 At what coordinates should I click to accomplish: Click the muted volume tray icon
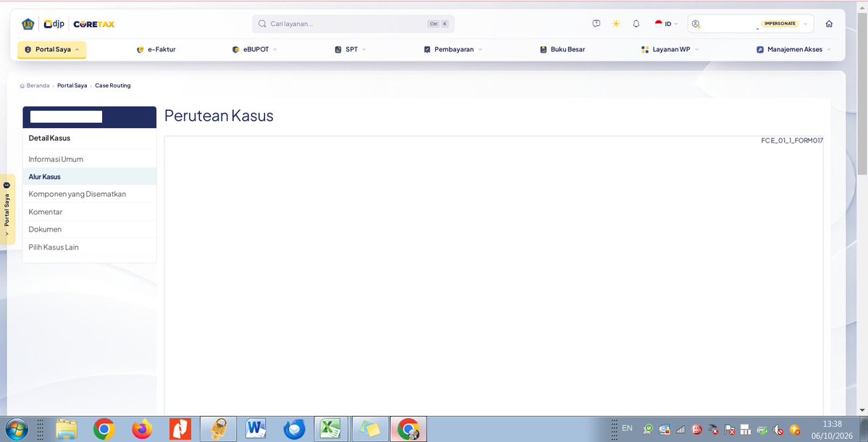778,429
